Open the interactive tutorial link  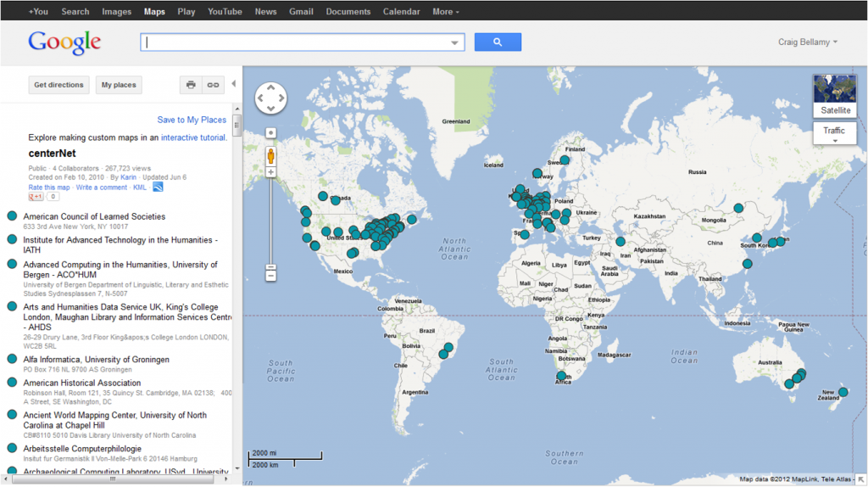point(193,137)
